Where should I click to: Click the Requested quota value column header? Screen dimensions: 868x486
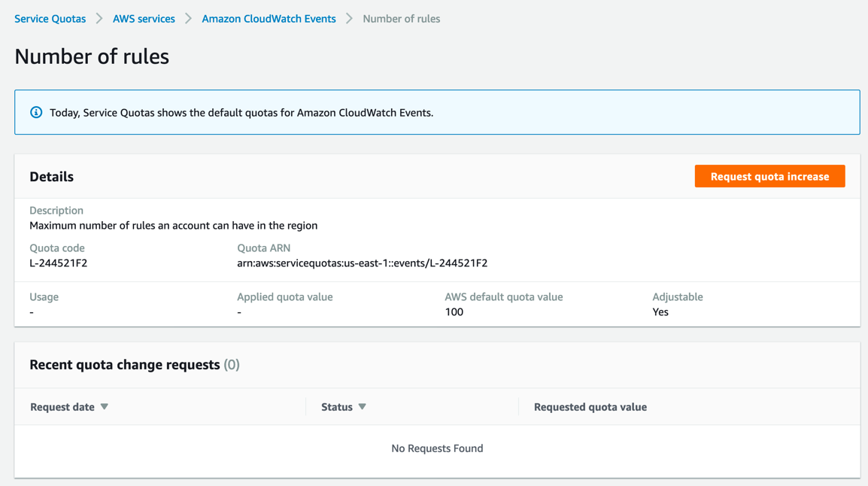(590, 407)
